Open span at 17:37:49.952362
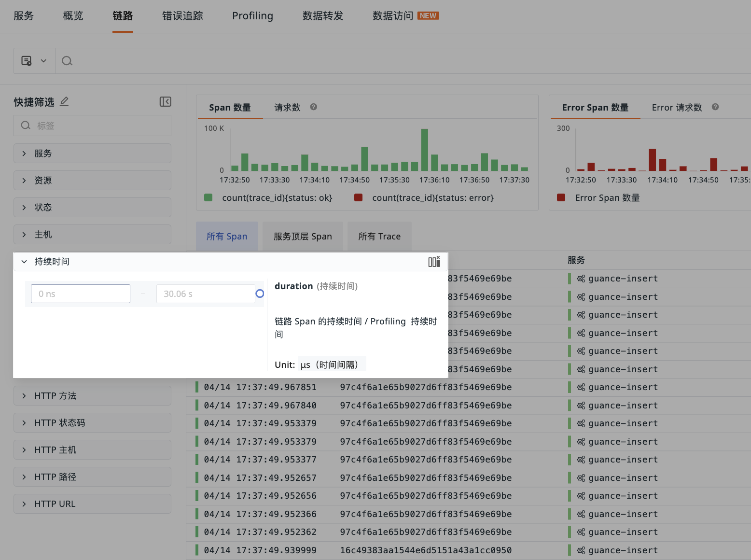 (260, 532)
